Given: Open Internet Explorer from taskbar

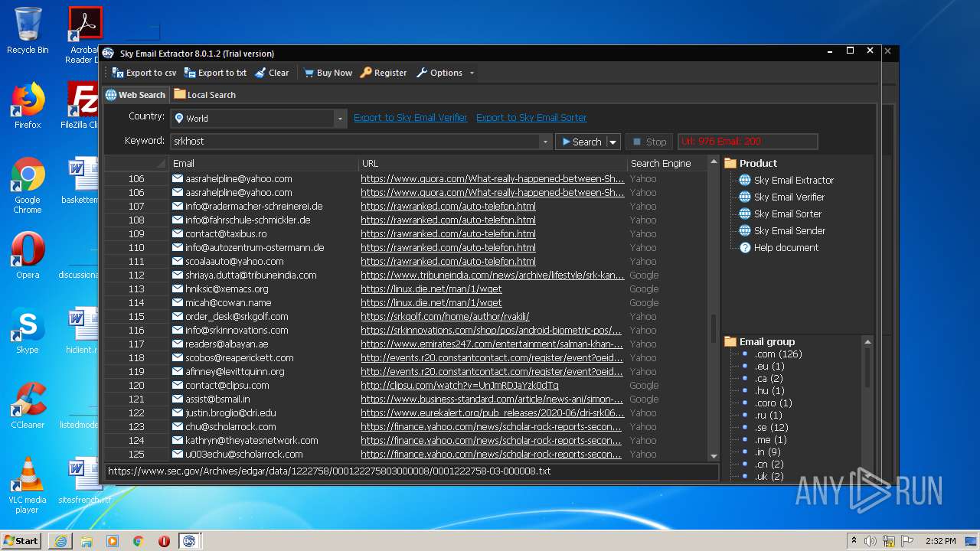Looking at the screenshot, I should click(x=60, y=541).
